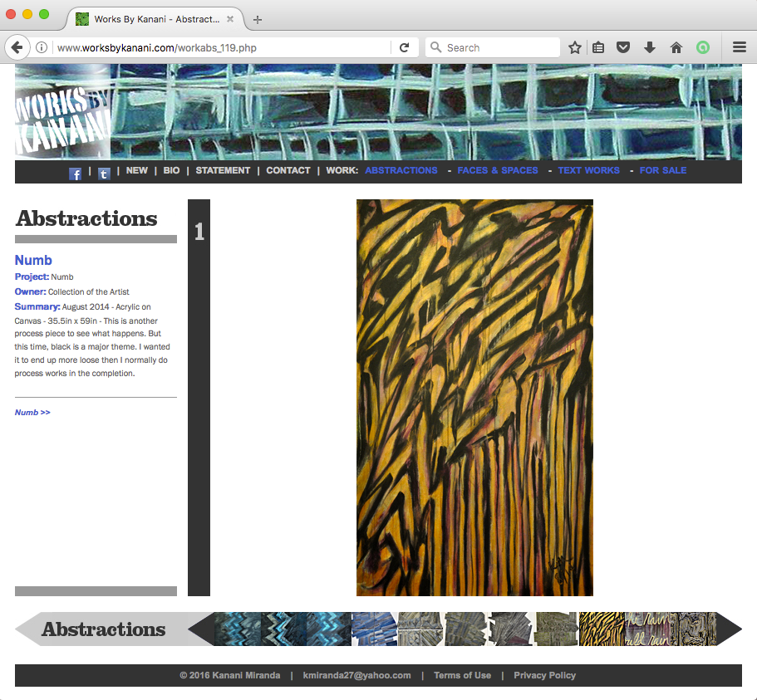Click the Numb title heading link
The width and height of the screenshot is (757, 700).
point(33,260)
